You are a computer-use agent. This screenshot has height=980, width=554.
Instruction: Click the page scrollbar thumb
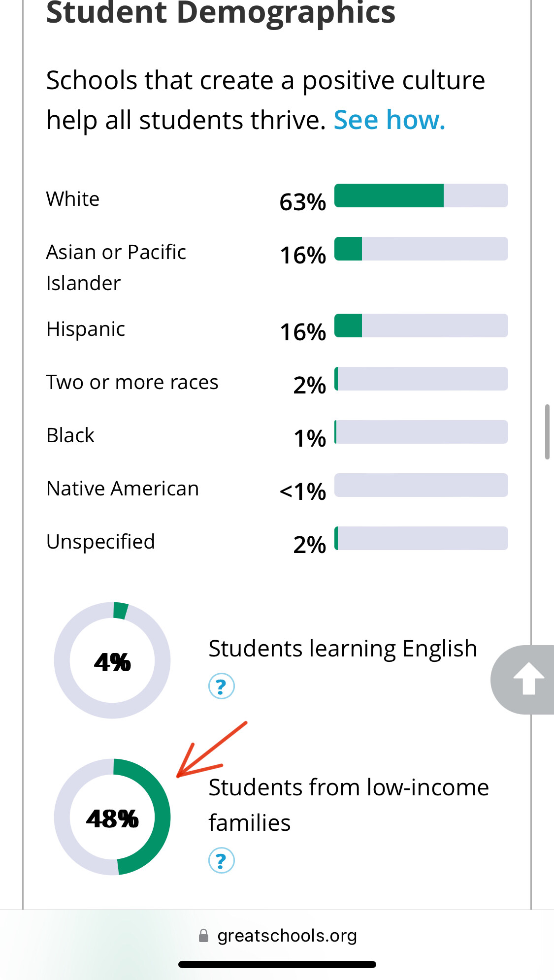(x=547, y=432)
